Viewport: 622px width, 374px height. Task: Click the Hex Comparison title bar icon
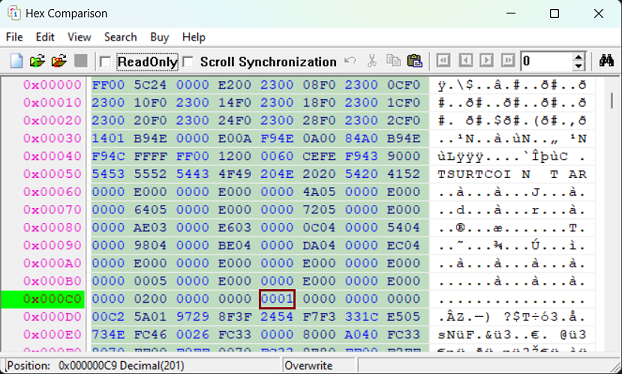pos(14,13)
